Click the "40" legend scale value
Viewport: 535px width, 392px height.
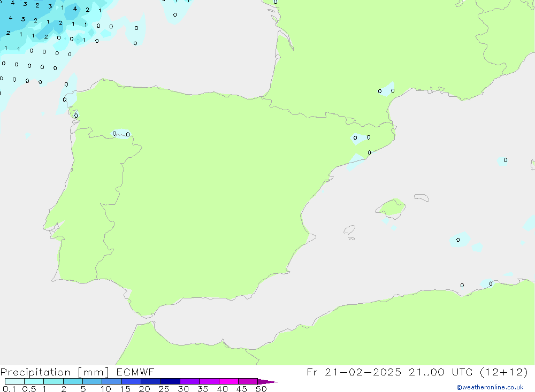tap(222, 389)
